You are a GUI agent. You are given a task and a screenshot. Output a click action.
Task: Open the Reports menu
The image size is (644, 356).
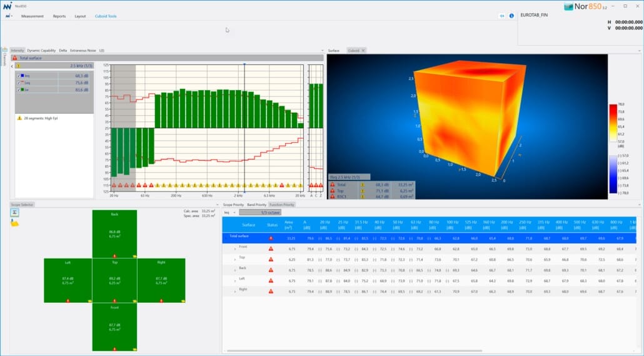pos(59,16)
